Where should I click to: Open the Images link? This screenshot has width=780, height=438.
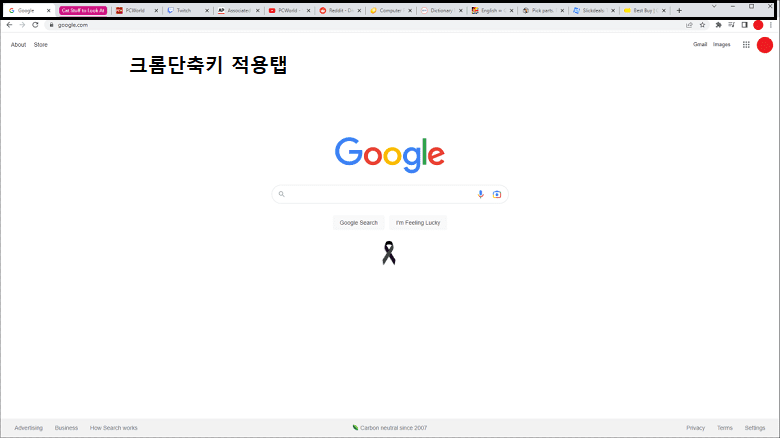point(722,44)
